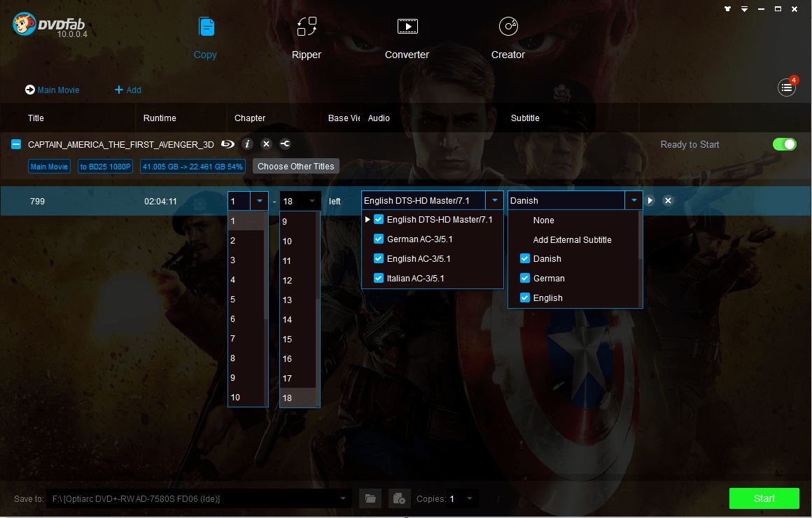Open the Ripper module icon

307,27
